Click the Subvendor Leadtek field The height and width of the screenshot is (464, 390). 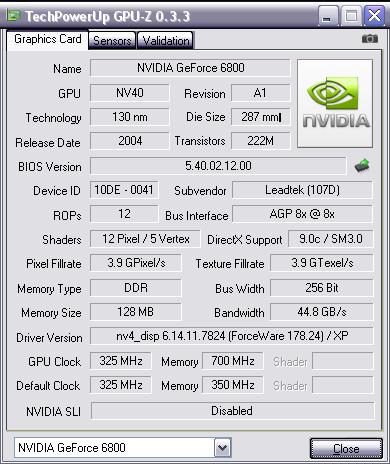(x=302, y=190)
